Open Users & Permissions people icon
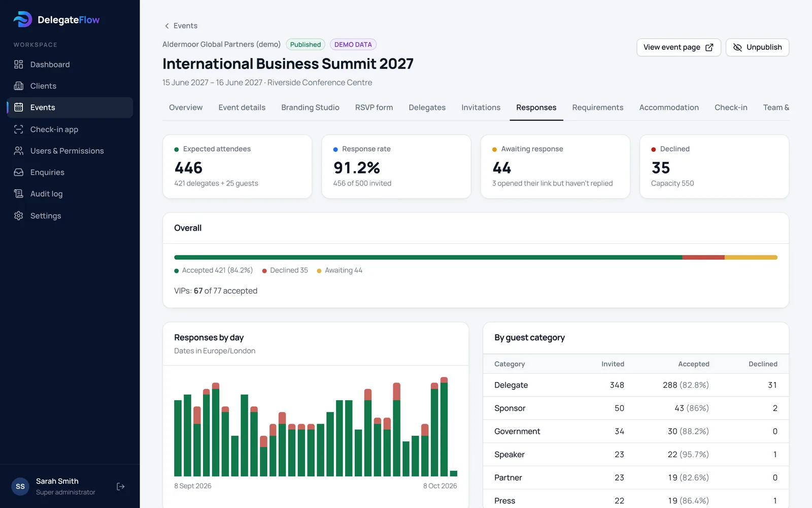The width and height of the screenshot is (812, 508). click(x=19, y=151)
